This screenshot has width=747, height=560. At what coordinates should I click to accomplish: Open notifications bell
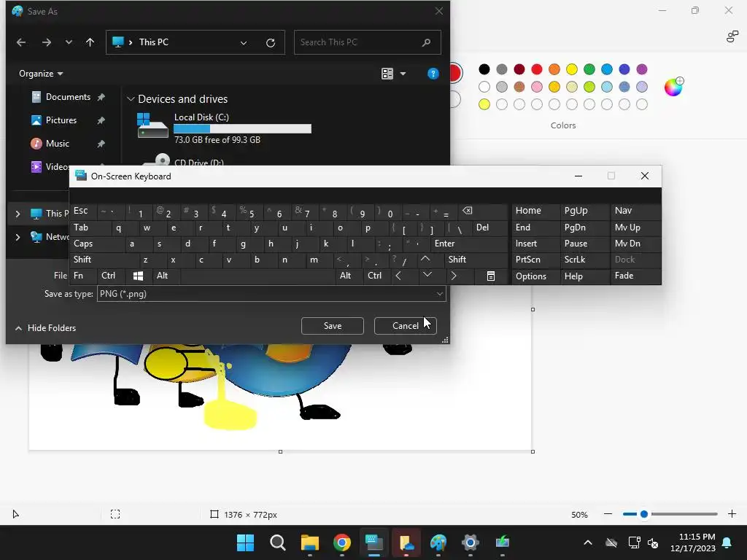tap(727, 542)
